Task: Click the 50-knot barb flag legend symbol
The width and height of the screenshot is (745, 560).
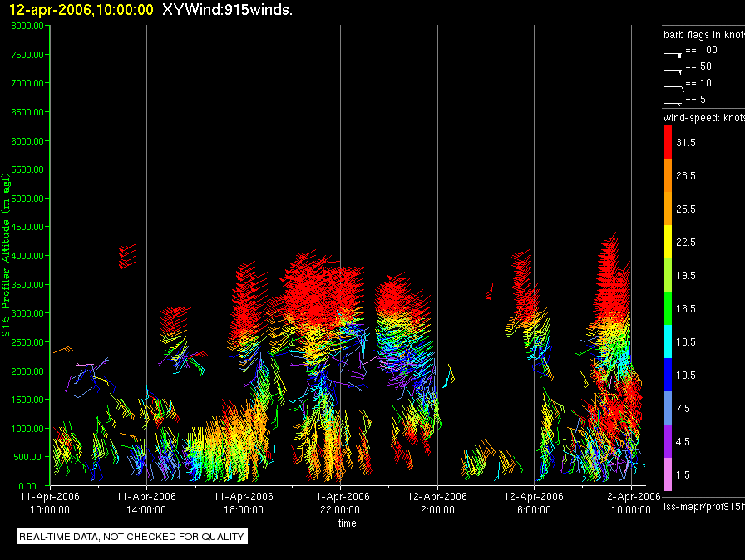Action: (673, 71)
